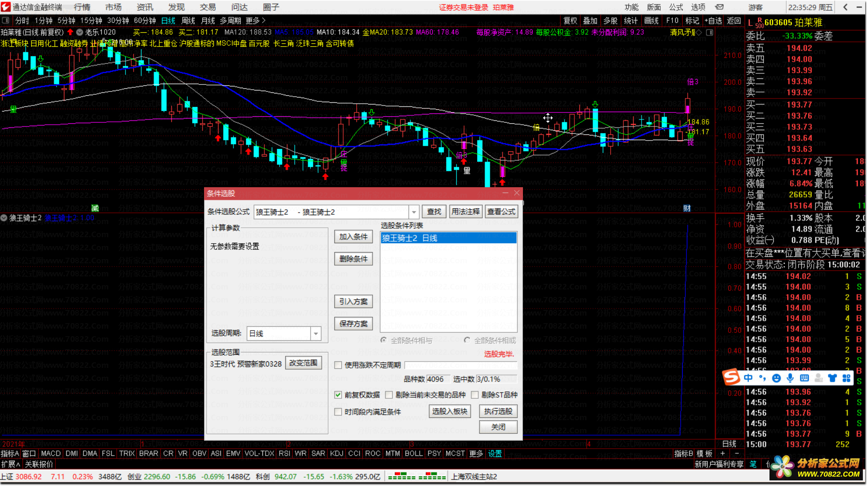Click the Tongdaxin app logo icon
This screenshot has width=868, height=486.
[x=6, y=7]
